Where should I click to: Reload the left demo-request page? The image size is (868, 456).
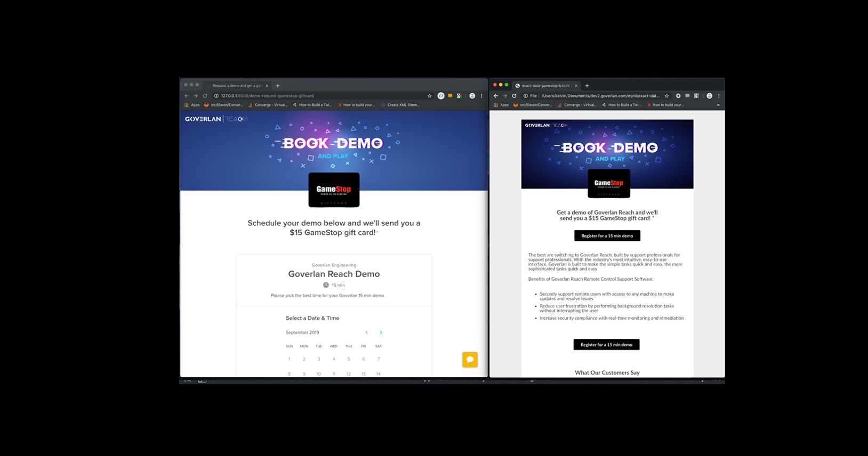(205, 96)
